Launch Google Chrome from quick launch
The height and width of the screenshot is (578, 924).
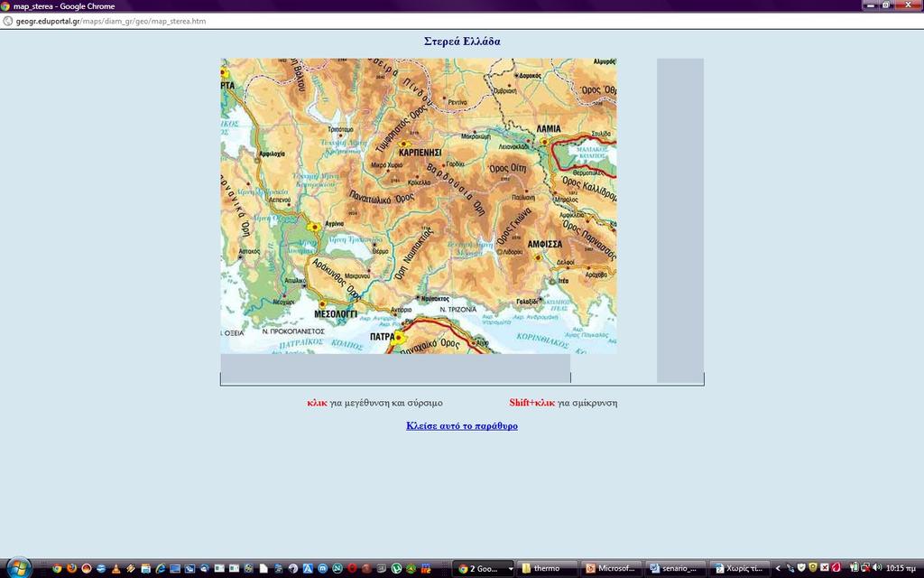coord(57,569)
